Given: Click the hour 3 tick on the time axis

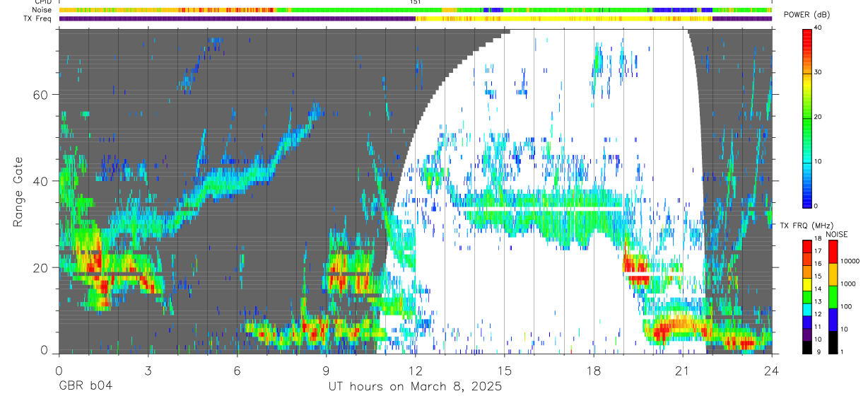Looking at the screenshot, I should pyautogui.click(x=148, y=369).
